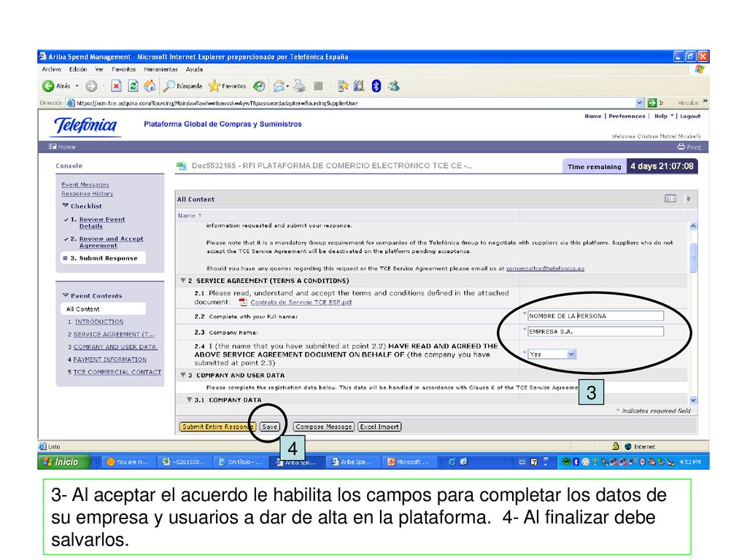Click the browser house home icon
This screenshot has width=747, height=560.
150,86
